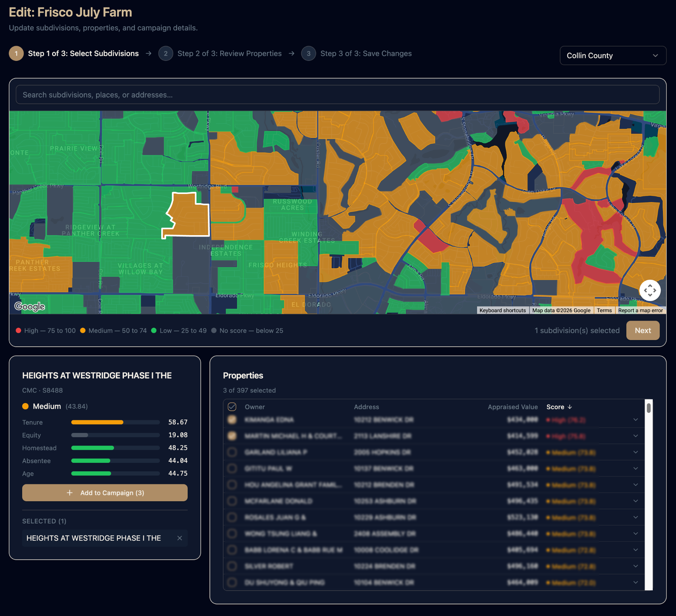Click the Google logo on the map
The height and width of the screenshot is (616, 676).
coord(30,306)
